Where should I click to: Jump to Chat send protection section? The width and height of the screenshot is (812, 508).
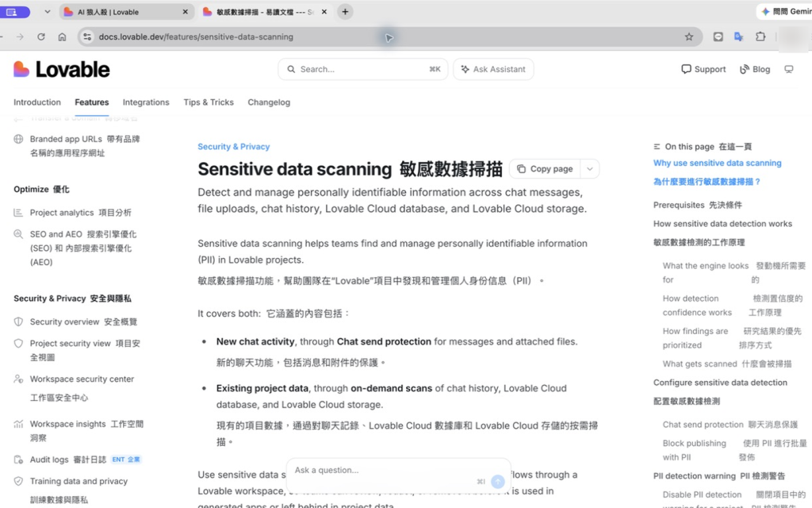click(x=730, y=425)
